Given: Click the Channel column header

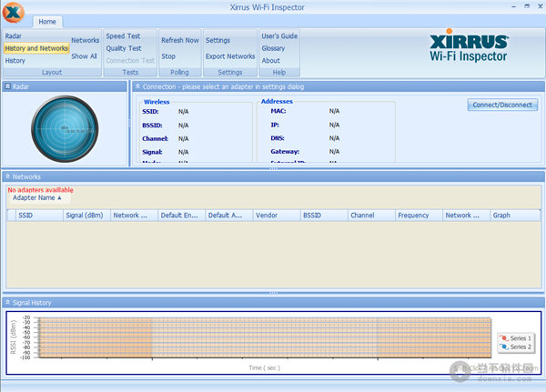Looking at the screenshot, I should point(371,216).
